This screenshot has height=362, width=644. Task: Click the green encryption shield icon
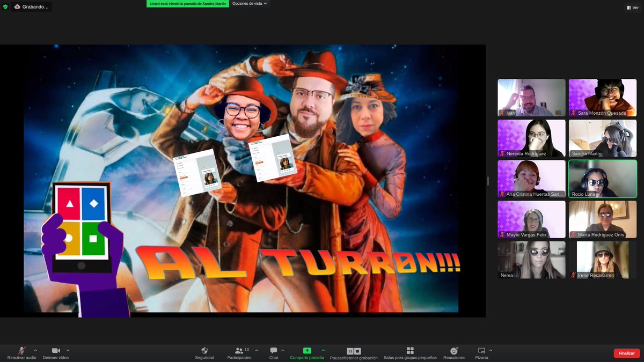[x=5, y=7]
